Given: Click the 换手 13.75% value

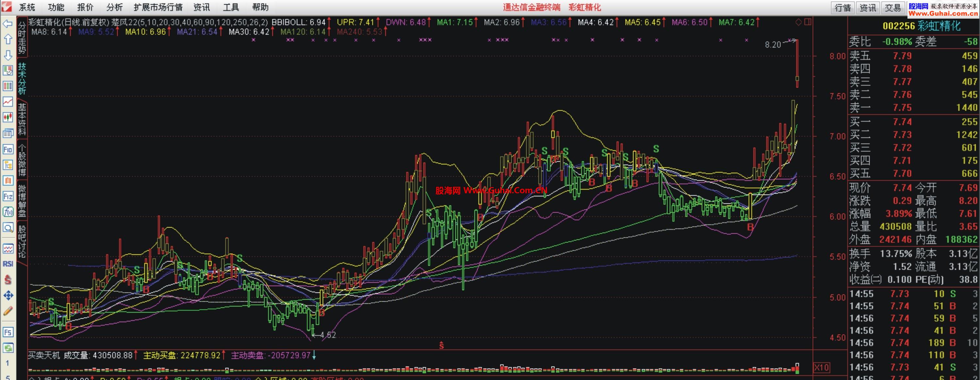Looking at the screenshot, I should click(895, 254).
